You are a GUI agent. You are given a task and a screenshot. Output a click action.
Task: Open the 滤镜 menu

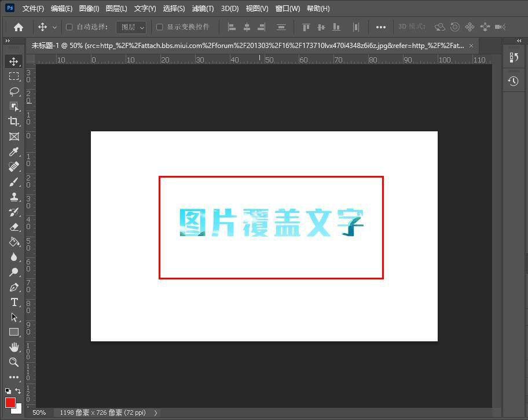pyautogui.click(x=203, y=8)
